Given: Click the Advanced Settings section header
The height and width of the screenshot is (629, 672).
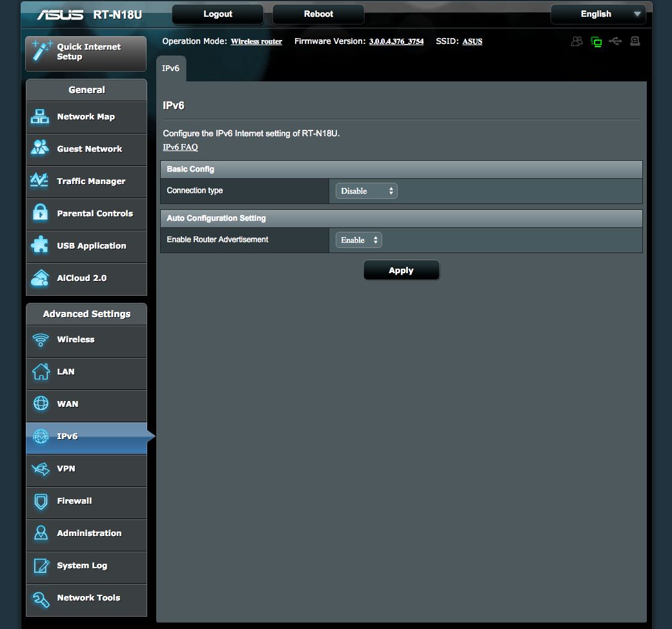Looking at the screenshot, I should (x=86, y=314).
